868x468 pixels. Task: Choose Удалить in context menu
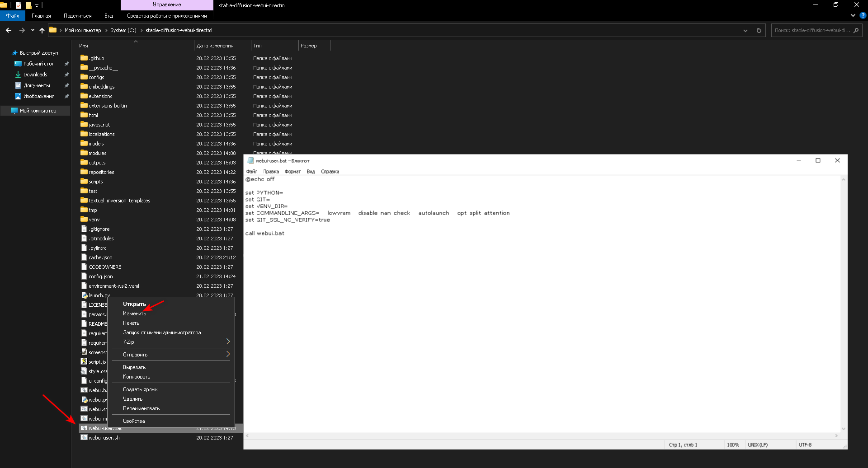[x=171, y=399]
